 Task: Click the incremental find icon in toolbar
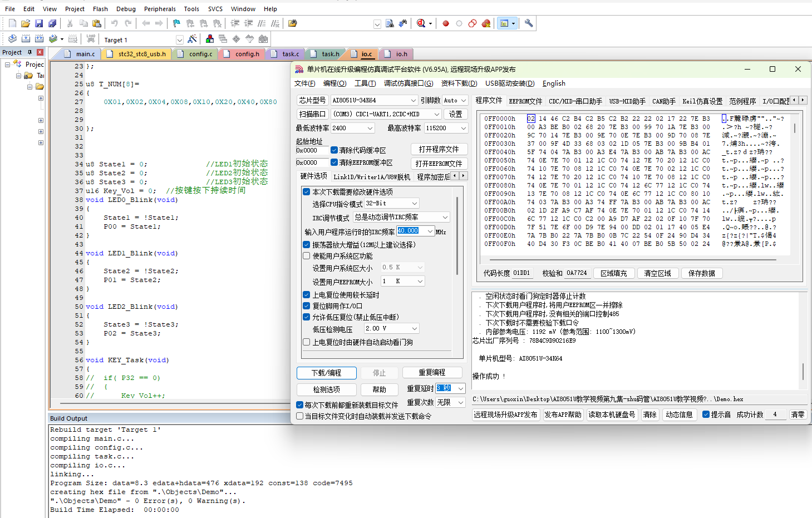pos(403,23)
